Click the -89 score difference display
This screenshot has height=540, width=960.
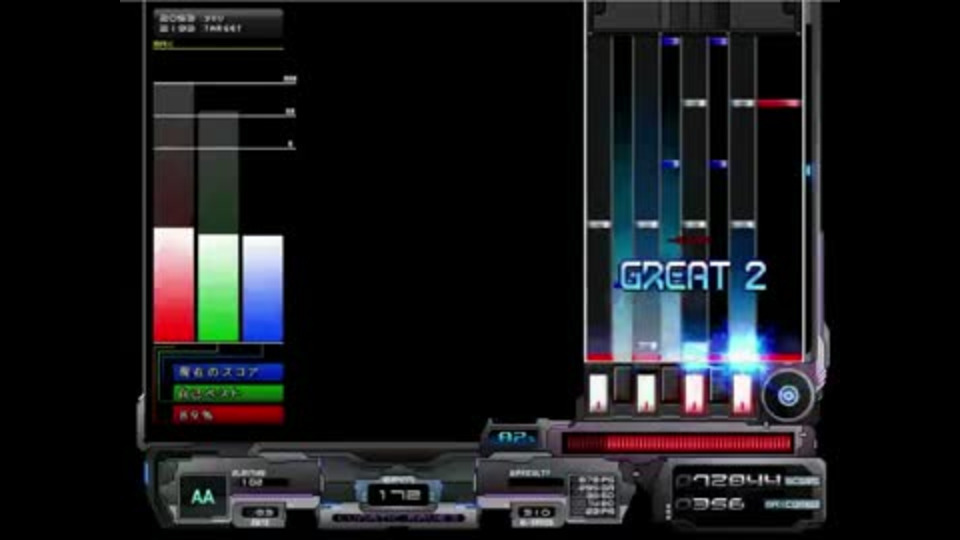[x=260, y=512]
